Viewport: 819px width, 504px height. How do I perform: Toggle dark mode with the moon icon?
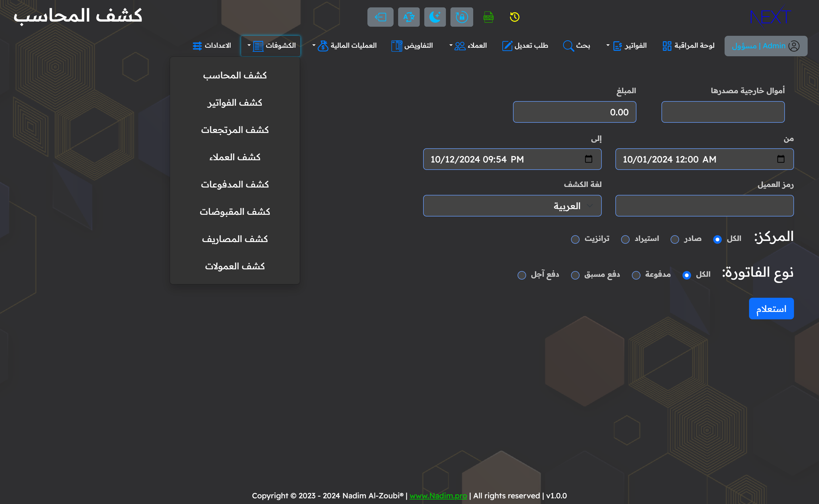435,17
